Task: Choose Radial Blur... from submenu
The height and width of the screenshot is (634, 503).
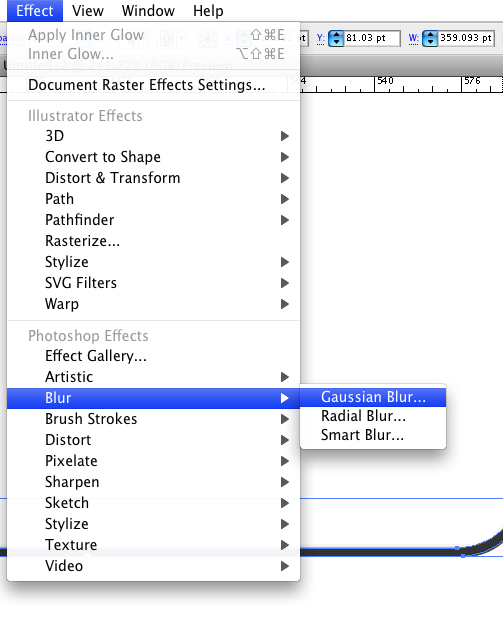Action: 373,416
